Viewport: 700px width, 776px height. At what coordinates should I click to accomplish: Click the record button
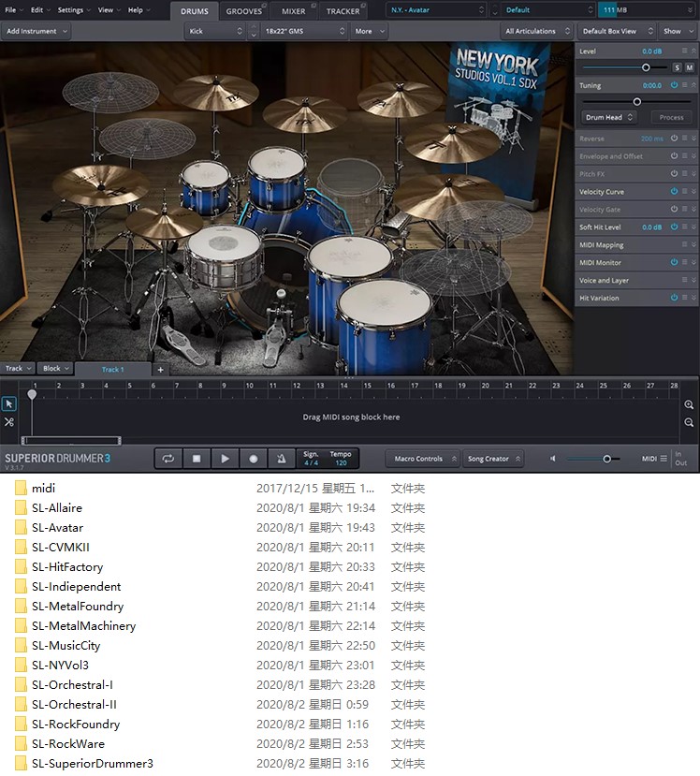click(x=254, y=459)
